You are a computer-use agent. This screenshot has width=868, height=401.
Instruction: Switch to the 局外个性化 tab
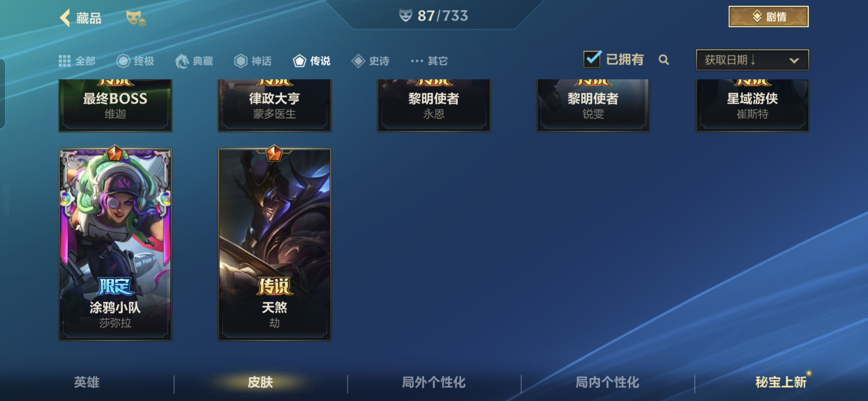[434, 382]
